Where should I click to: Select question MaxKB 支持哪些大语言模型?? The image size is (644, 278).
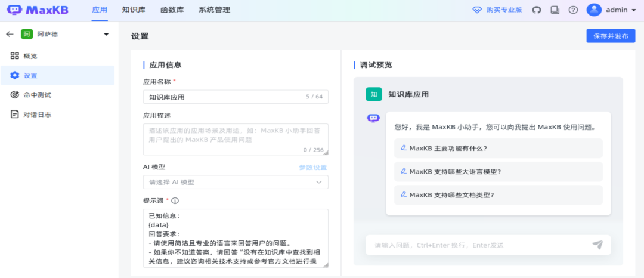click(498, 172)
